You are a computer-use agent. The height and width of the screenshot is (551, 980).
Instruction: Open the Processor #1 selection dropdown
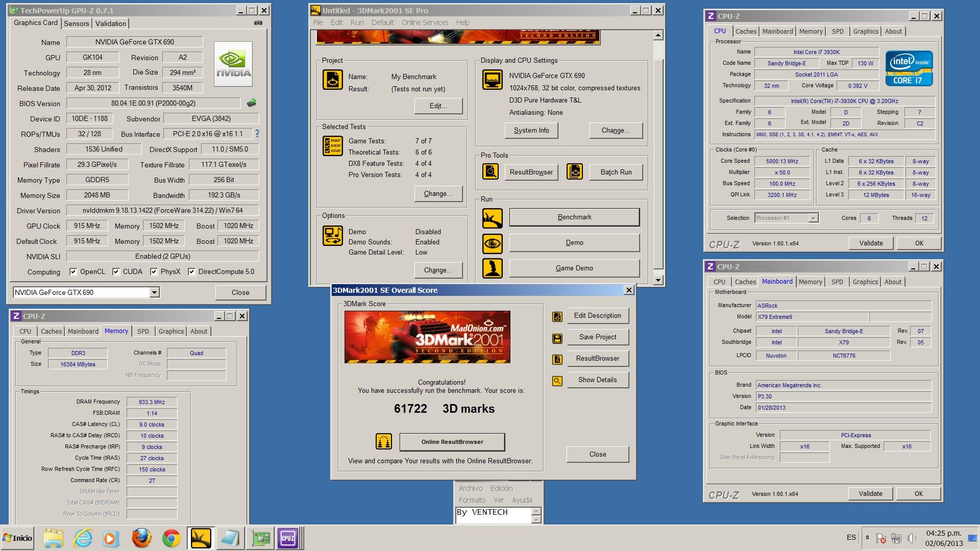click(813, 218)
